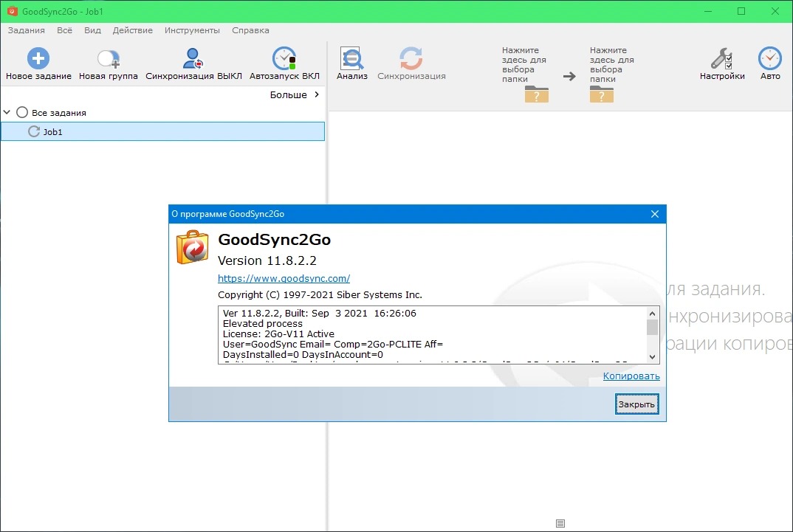
Task: Toggle Автозапуск ВКЛ clock icon
Action: pyautogui.click(x=284, y=58)
